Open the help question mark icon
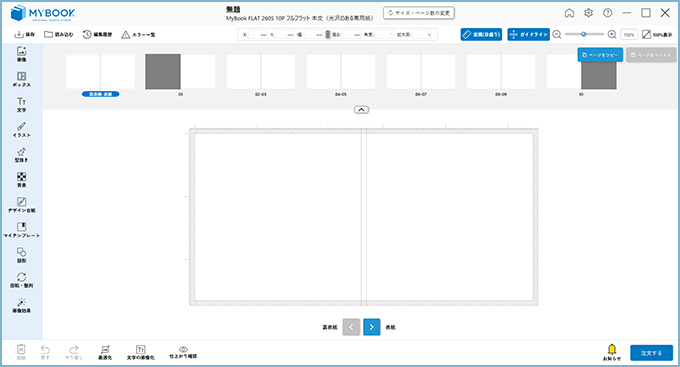The height and width of the screenshot is (367, 680). pos(608,13)
